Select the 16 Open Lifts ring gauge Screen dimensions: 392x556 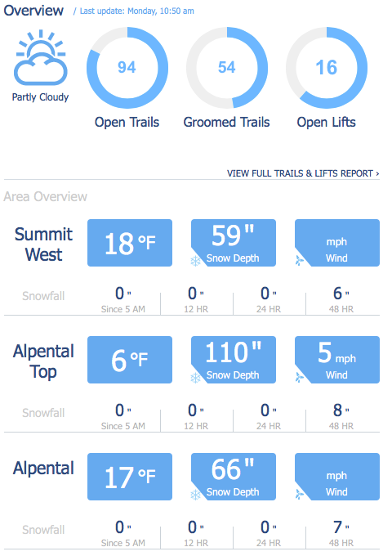pos(327,68)
